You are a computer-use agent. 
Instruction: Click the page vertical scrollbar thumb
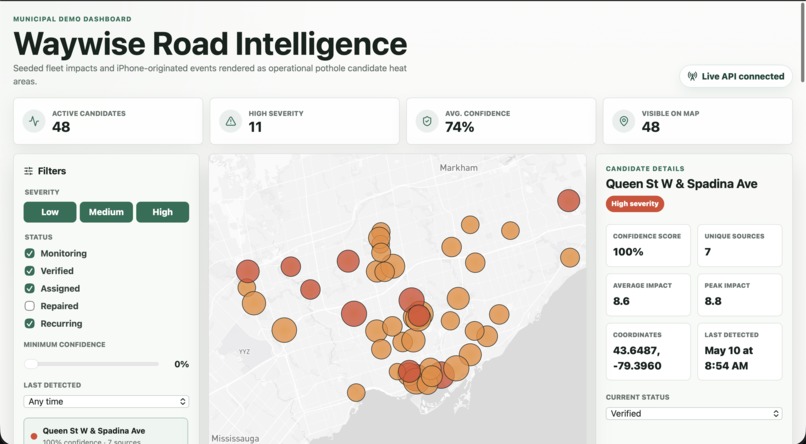coord(802,44)
